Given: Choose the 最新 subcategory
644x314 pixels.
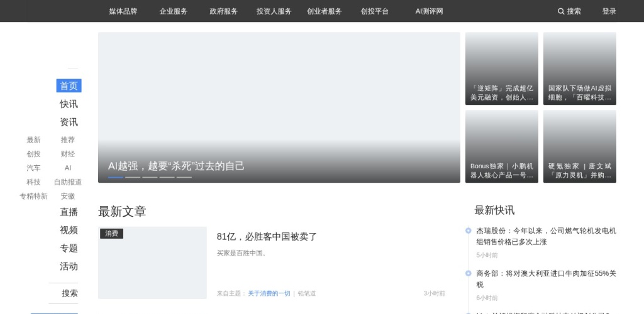Looking at the screenshot, I should (34, 140).
